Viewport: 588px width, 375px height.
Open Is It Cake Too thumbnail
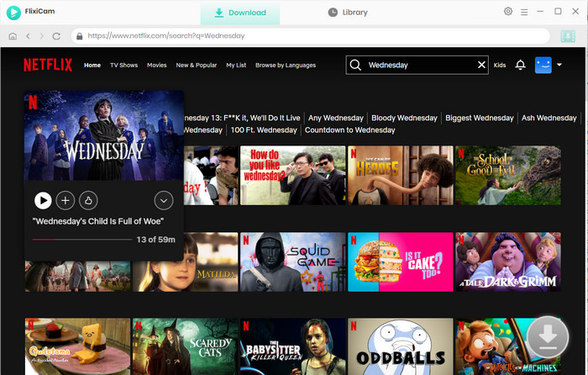[400, 262]
